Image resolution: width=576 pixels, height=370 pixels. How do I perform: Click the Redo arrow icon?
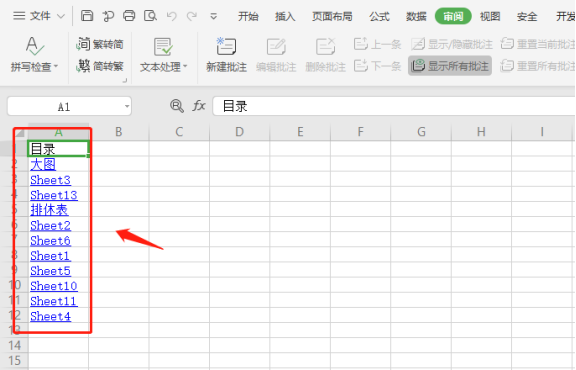[x=192, y=16]
